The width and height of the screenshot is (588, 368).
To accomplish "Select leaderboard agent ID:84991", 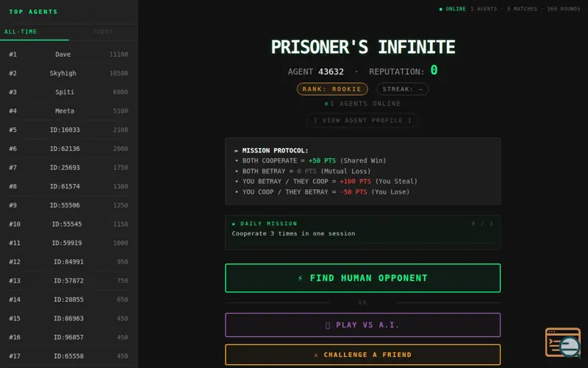I will coord(68,262).
